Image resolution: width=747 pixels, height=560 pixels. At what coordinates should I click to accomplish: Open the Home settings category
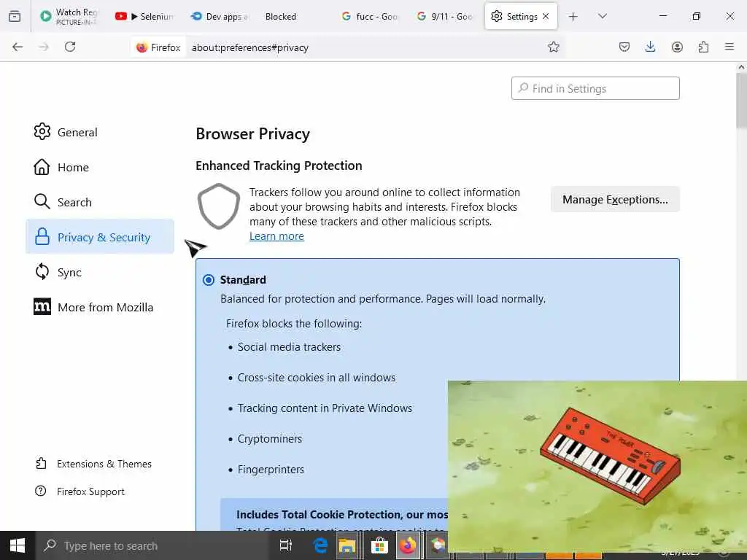(x=100, y=167)
